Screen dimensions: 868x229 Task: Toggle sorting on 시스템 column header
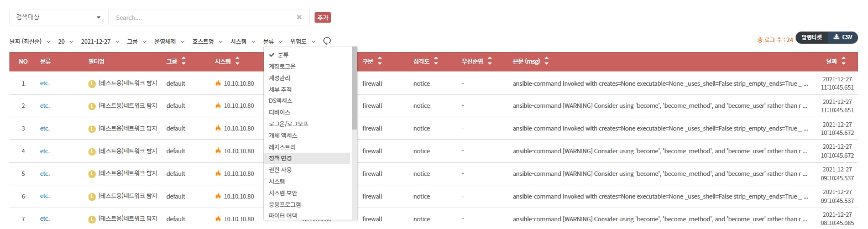coord(237,61)
